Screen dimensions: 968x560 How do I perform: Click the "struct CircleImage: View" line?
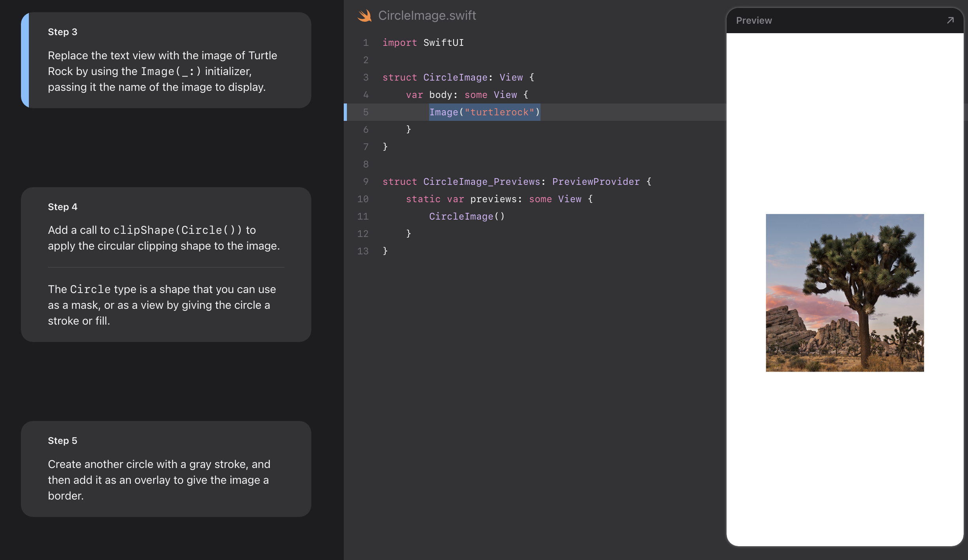coord(458,77)
